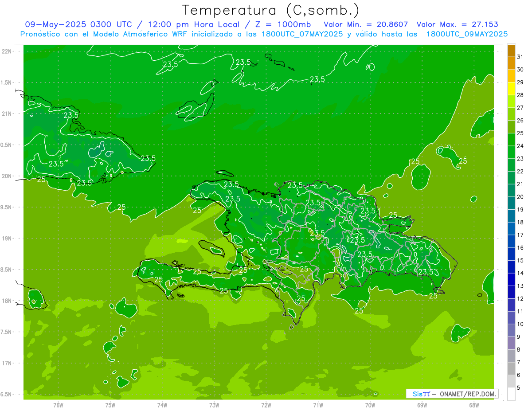Image resolution: width=532 pixels, height=411 pixels.
Task: Click the 31 label on the color legend
Action: [x=520, y=57]
